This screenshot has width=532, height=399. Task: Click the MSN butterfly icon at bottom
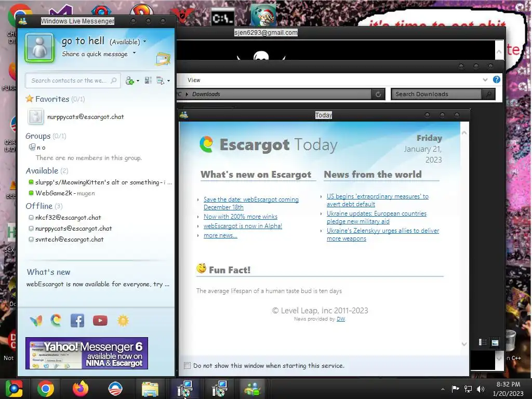click(x=36, y=320)
